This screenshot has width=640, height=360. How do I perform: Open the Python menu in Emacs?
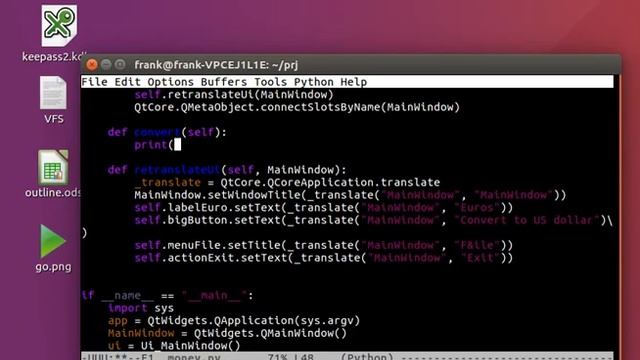313,82
